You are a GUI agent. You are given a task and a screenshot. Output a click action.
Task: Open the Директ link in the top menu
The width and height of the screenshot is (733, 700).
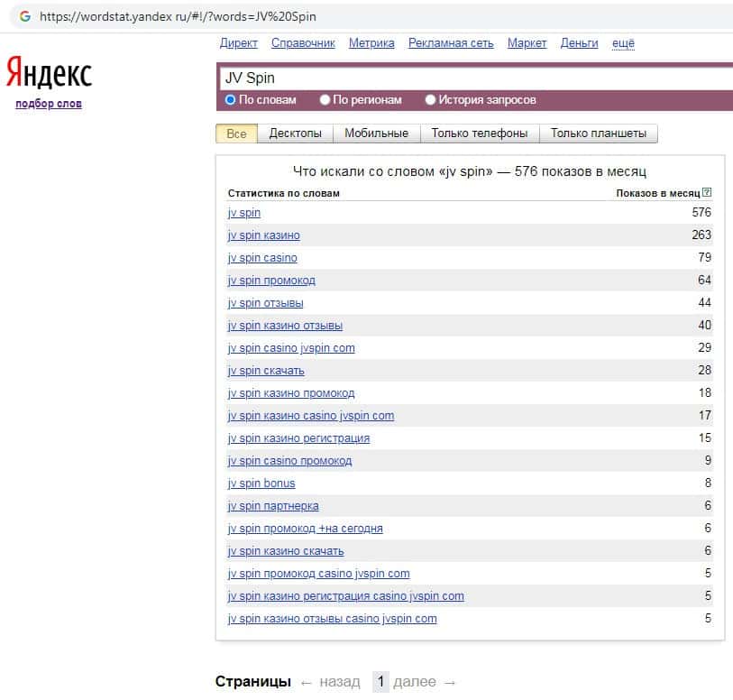click(x=238, y=42)
